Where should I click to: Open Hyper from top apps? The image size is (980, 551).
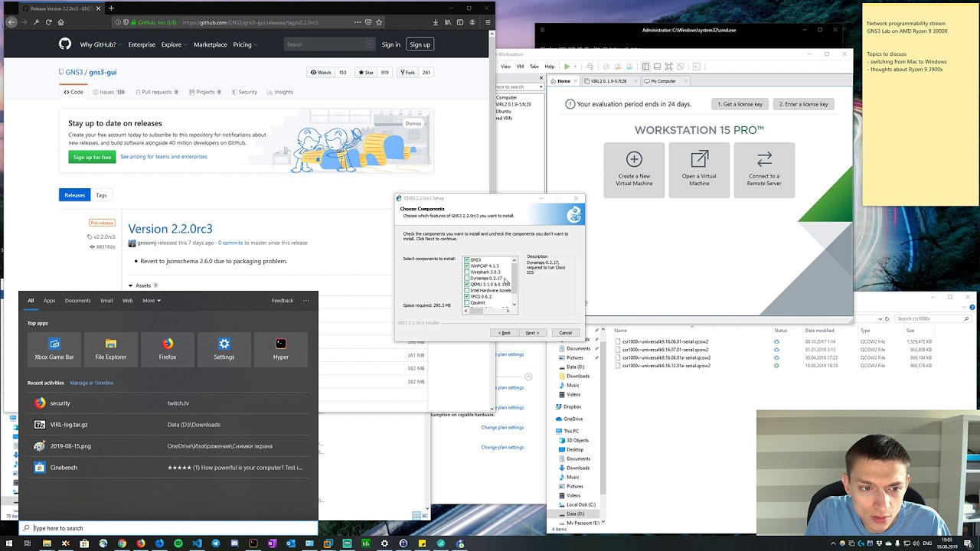(281, 349)
